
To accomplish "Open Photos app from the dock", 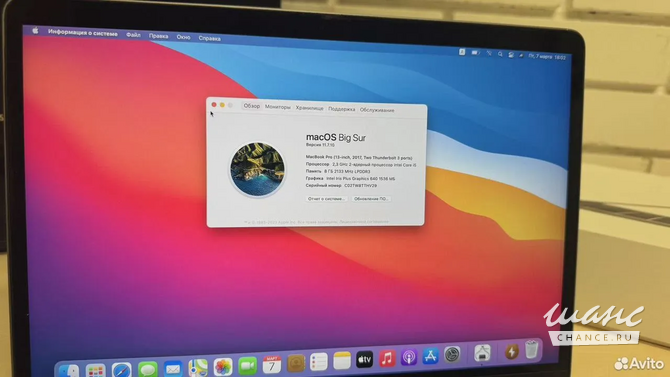I will 223,366.
